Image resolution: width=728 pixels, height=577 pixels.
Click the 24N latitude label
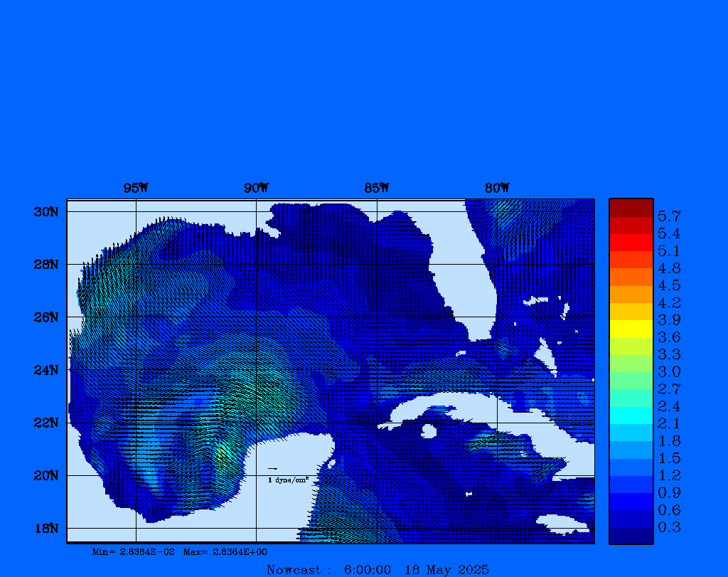click(x=45, y=369)
